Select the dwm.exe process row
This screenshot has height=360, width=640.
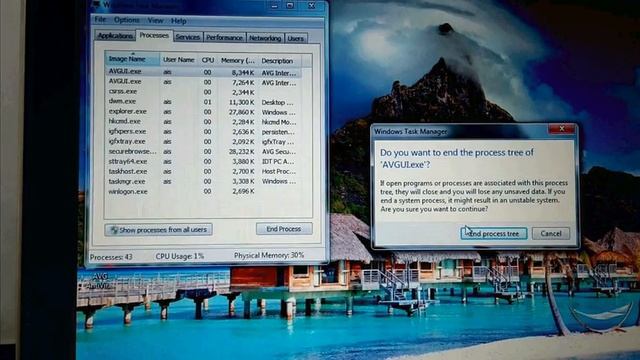click(203, 102)
